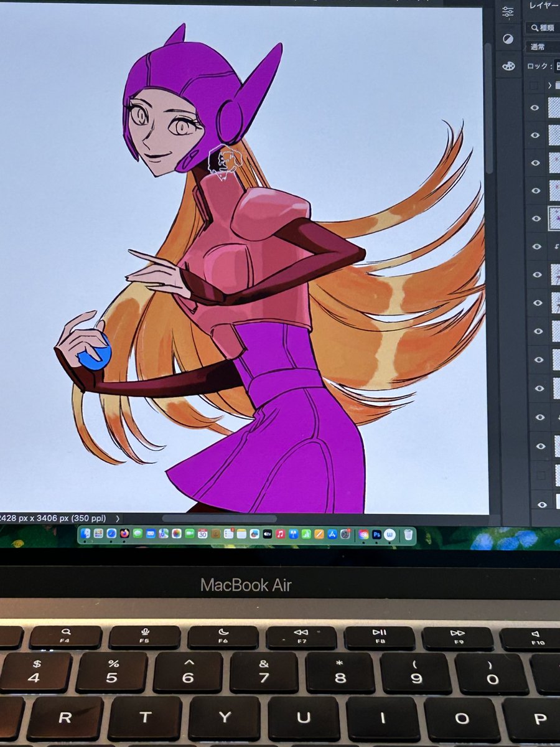Open Launchpad from the Dock
The width and height of the screenshot is (560, 747).
(98, 533)
